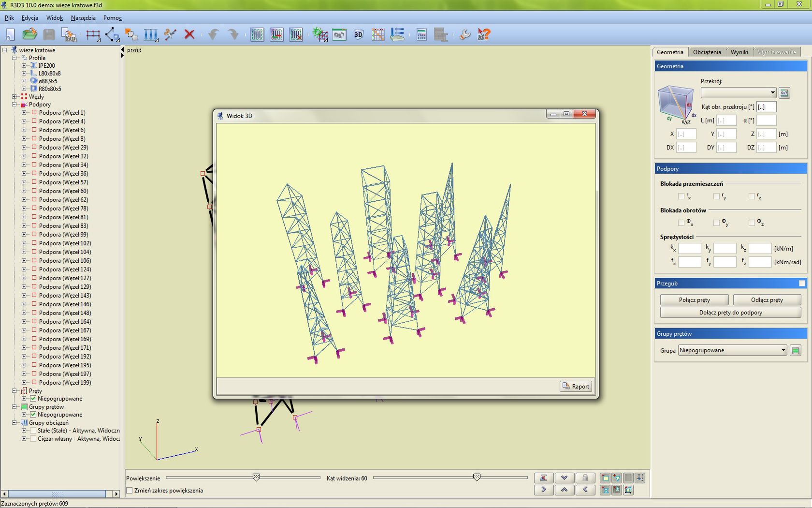Click the Powiększenie slider thumb

tap(257, 478)
